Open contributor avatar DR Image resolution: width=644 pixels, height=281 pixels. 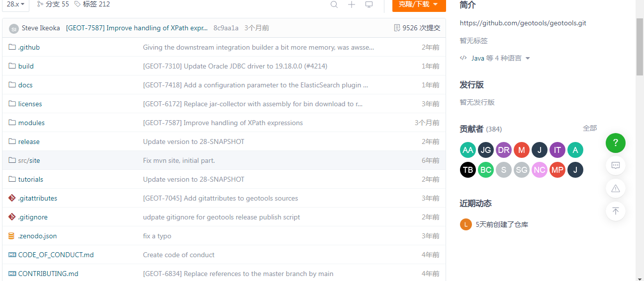click(x=504, y=150)
